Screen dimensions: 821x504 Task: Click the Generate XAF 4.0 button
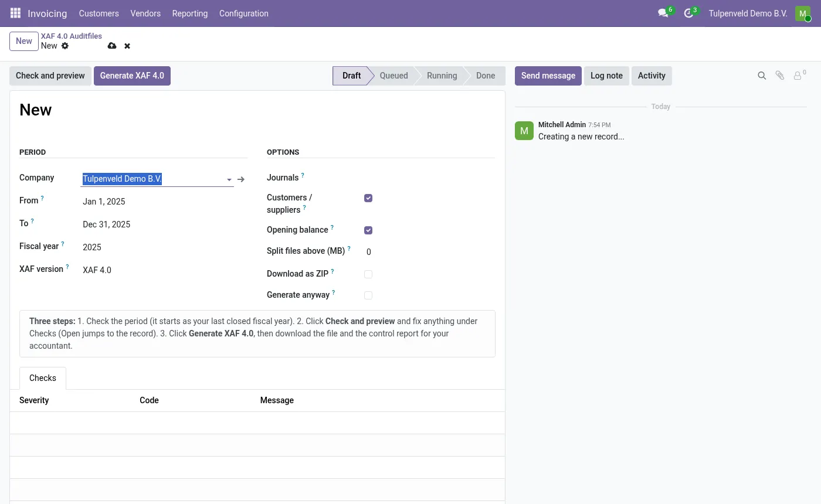(132, 76)
